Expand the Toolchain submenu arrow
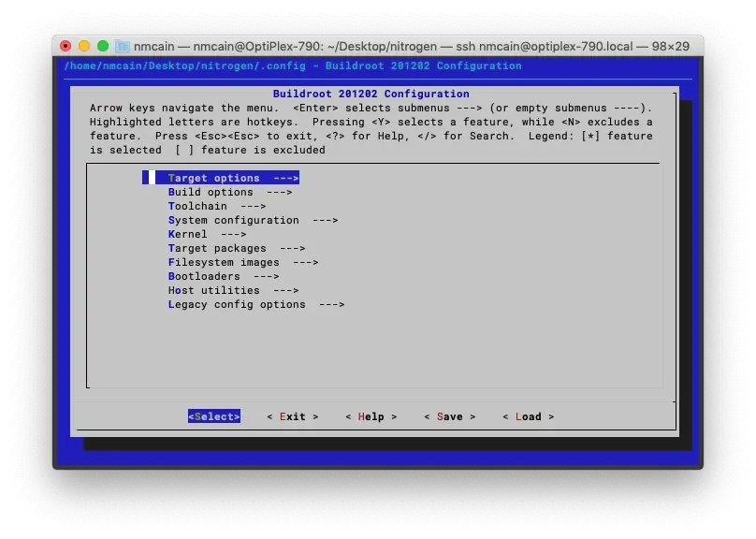The height and width of the screenshot is (539, 756). click(253, 206)
